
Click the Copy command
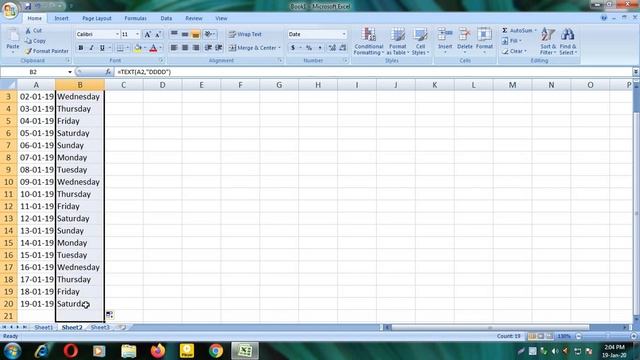click(x=35, y=41)
